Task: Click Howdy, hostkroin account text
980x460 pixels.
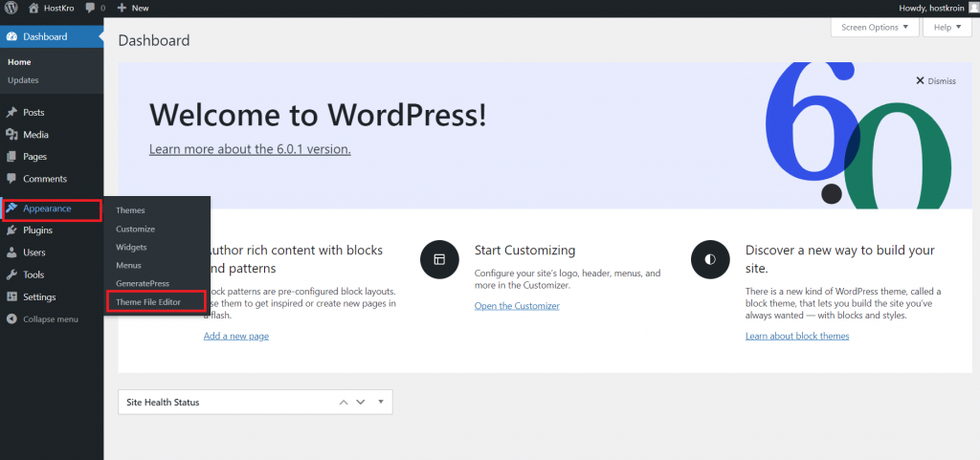Action: (931, 8)
